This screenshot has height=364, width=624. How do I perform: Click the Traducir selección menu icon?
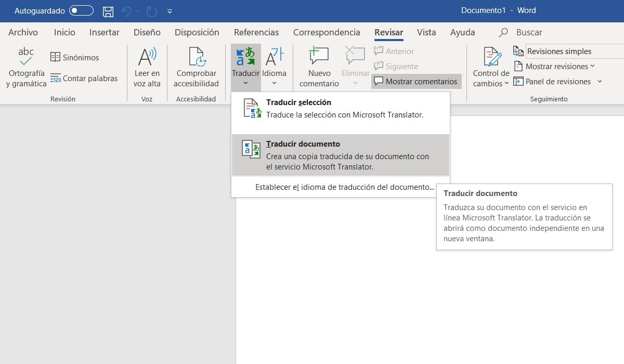coord(252,108)
